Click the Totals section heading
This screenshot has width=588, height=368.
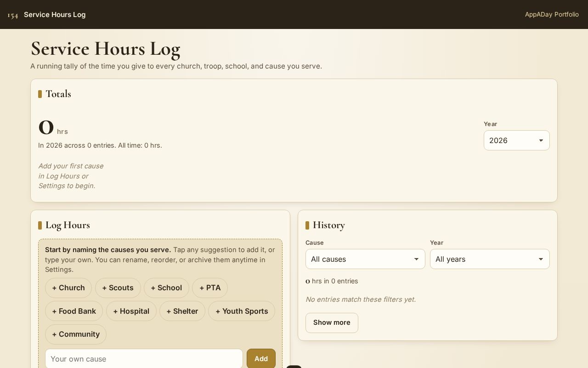58,94
